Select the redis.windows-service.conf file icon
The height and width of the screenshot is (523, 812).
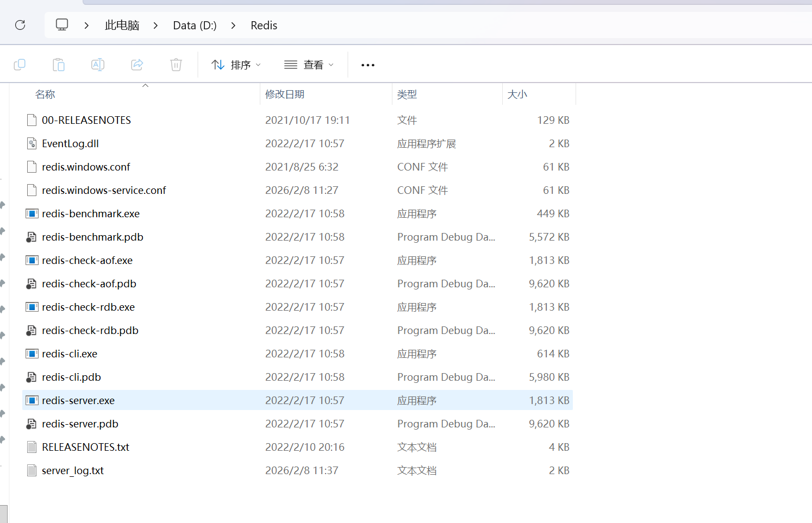[x=32, y=190]
